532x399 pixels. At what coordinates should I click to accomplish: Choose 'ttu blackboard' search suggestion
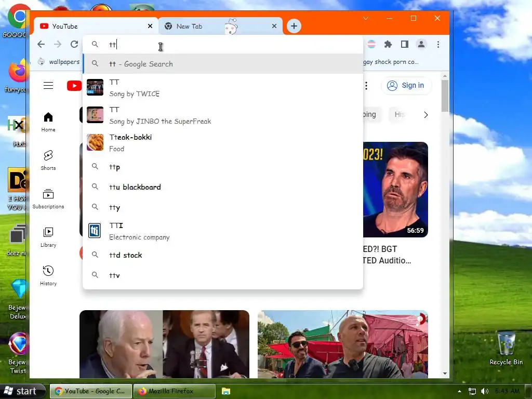tap(223, 187)
